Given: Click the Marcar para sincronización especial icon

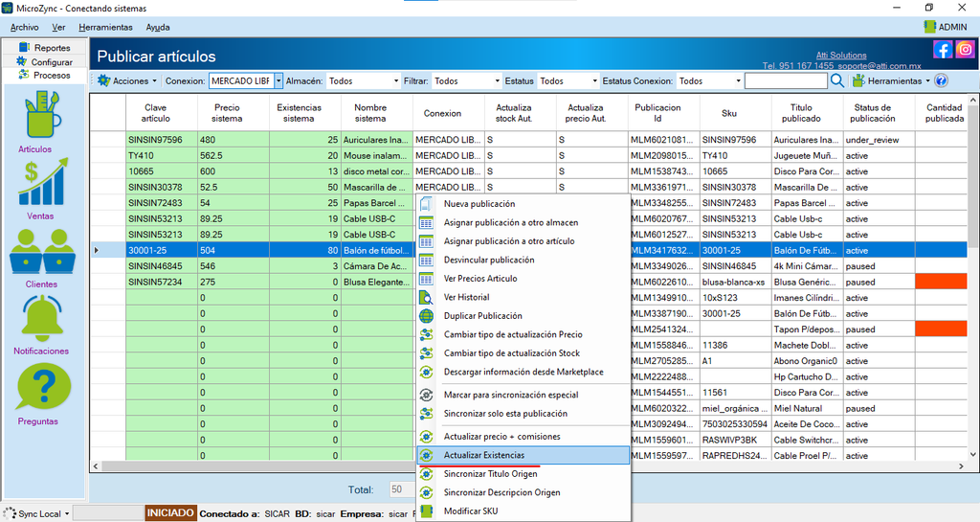Looking at the screenshot, I should pos(426,396).
